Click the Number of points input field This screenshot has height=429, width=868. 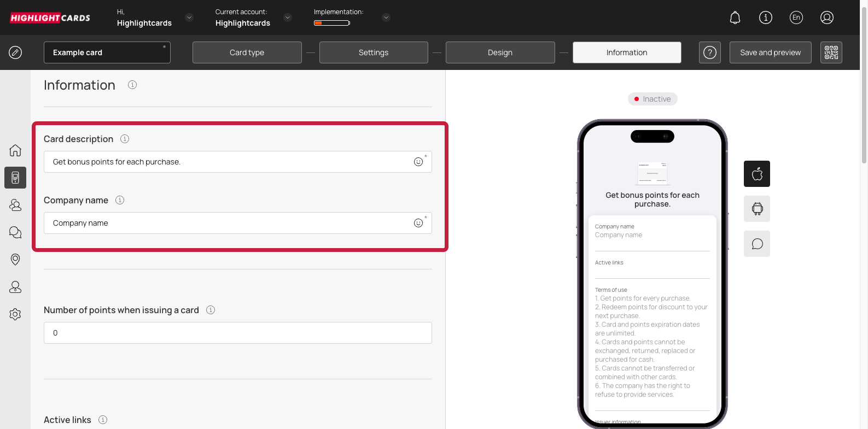pyautogui.click(x=237, y=333)
